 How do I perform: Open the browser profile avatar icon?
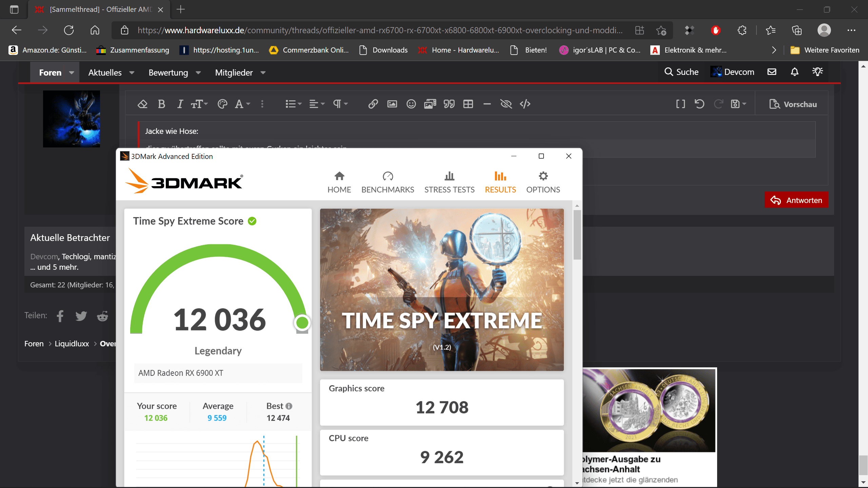824,30
